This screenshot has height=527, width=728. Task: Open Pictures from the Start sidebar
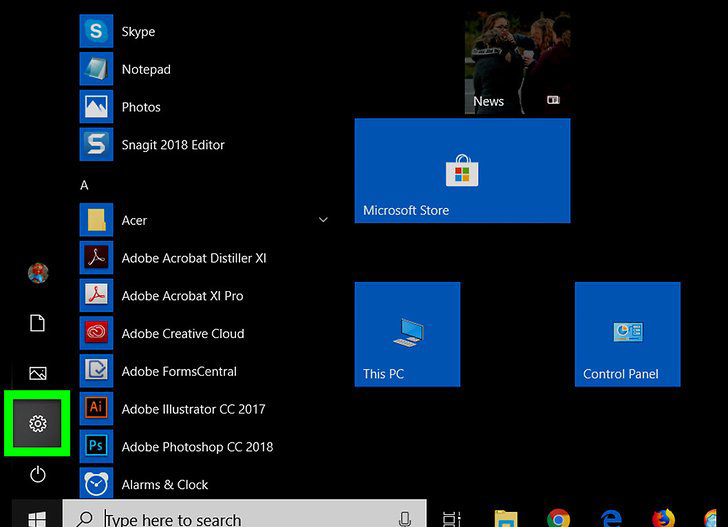click(38, 373)
